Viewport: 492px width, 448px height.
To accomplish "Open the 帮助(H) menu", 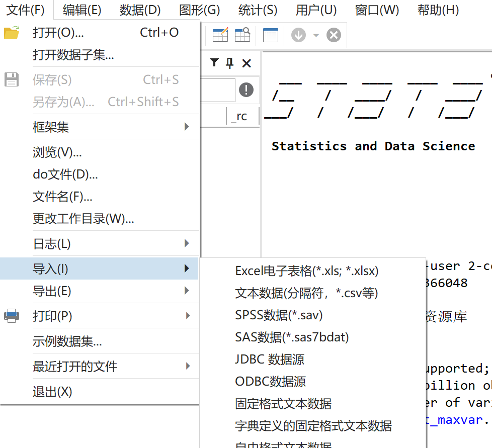I will [438, 10].
